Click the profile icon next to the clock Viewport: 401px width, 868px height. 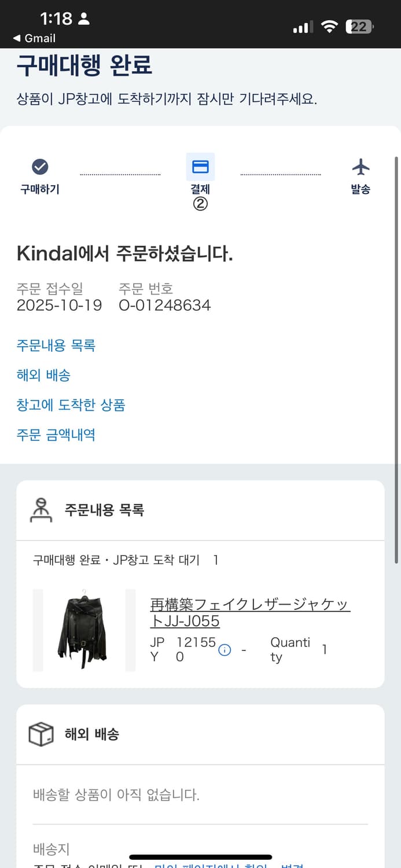click(83, 18)
